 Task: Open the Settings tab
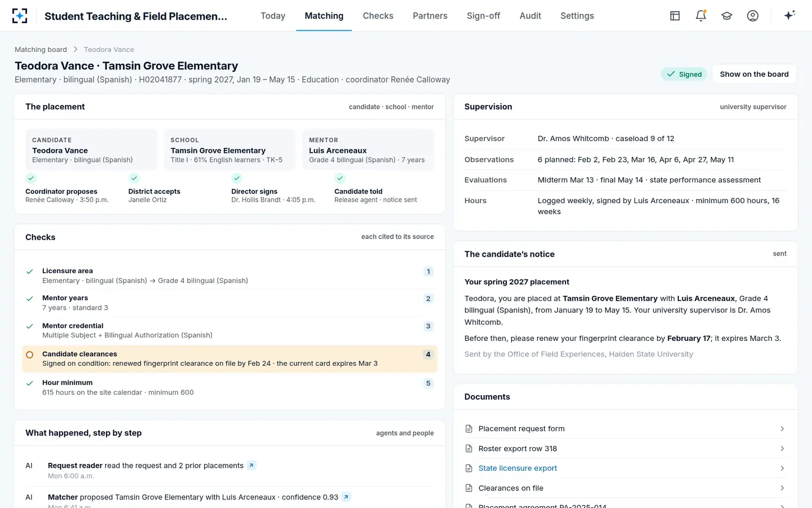coord(577,16)
